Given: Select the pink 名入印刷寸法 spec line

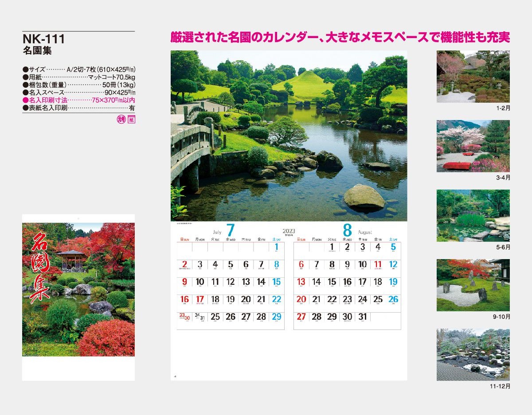Looking at the screenshot, I should 78,100.
